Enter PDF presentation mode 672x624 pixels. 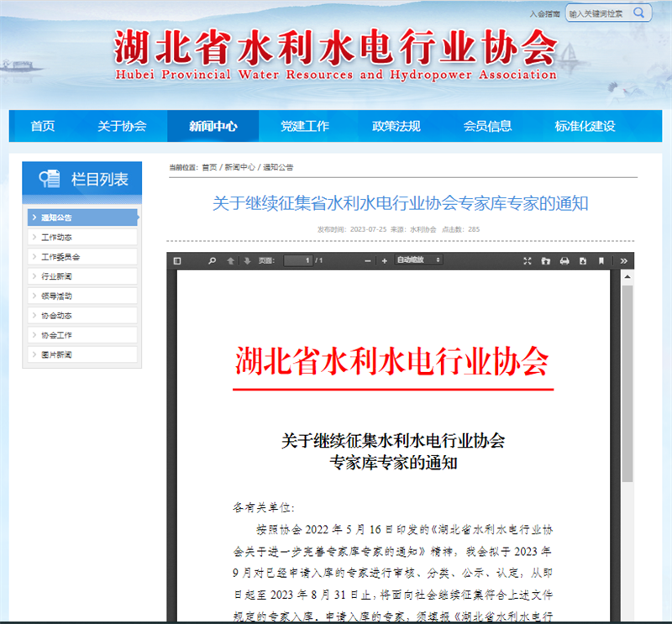click(x=528, y=260)
